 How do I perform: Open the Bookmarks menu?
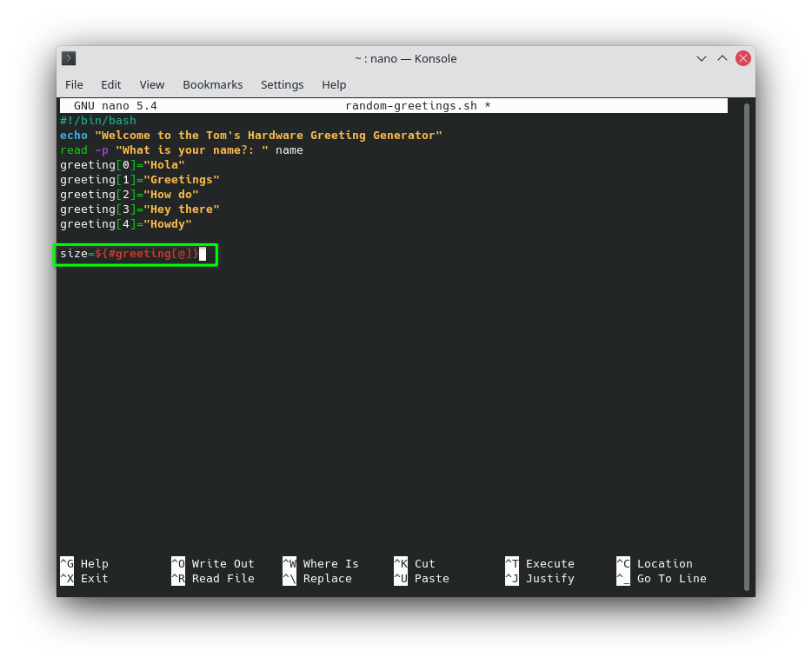[x=212, y=84]
